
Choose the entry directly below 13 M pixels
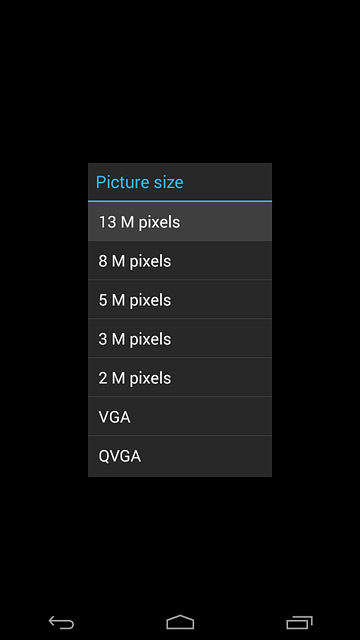180,261
